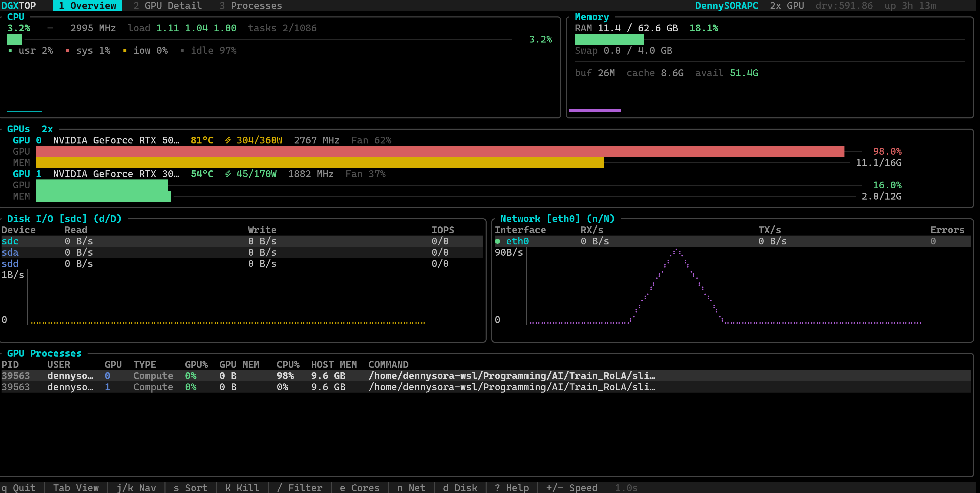Click the GPU Processes panel title
Screen dimensions: 980x493
click(x=44, y=354)
